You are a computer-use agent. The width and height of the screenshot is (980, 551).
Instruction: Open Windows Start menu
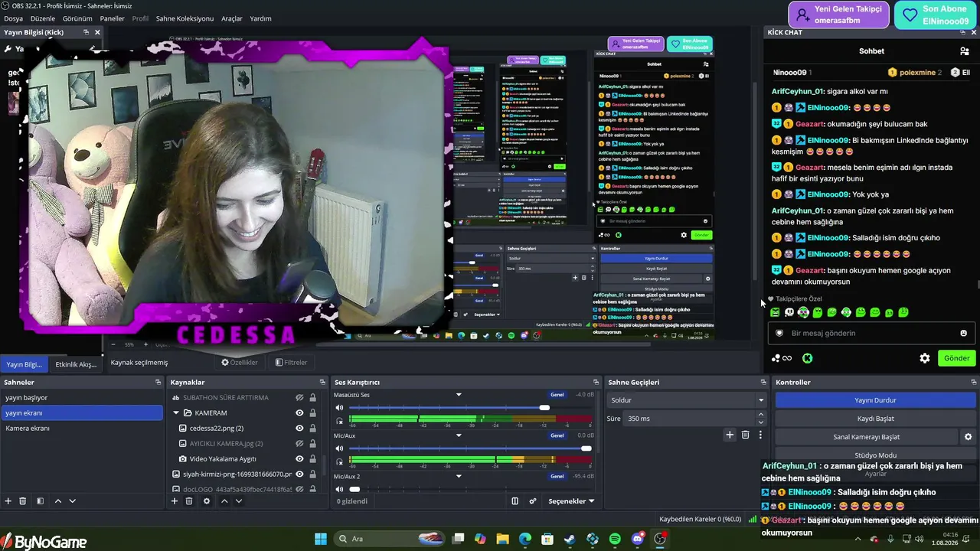pos(321,539)
